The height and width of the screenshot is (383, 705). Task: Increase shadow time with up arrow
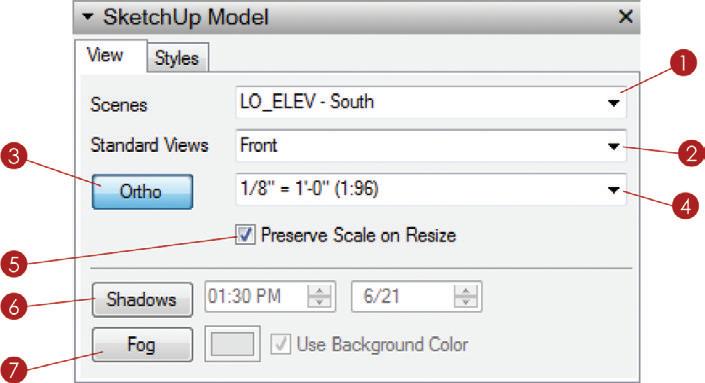(319, 290)
